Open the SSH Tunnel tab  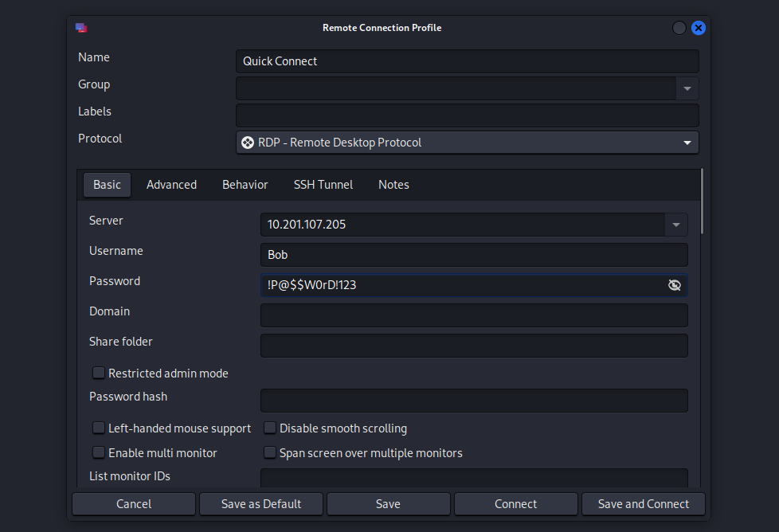[323, 185]
